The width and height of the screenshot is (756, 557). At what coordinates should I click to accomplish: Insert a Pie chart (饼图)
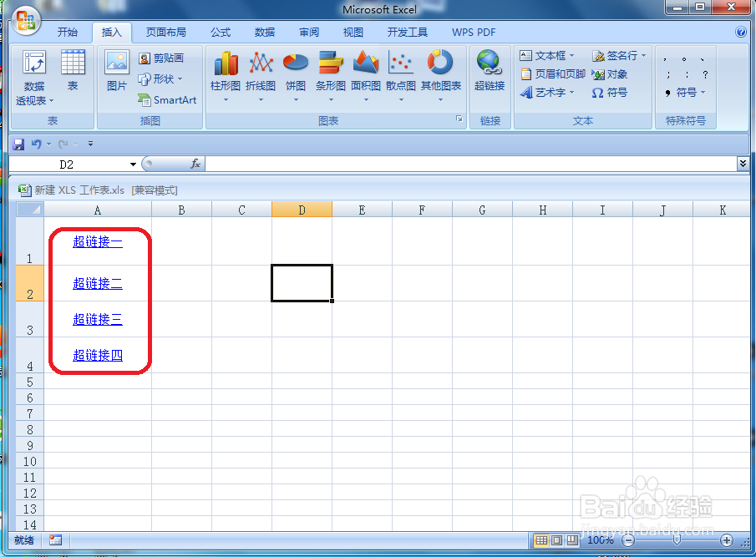[296, 76]
